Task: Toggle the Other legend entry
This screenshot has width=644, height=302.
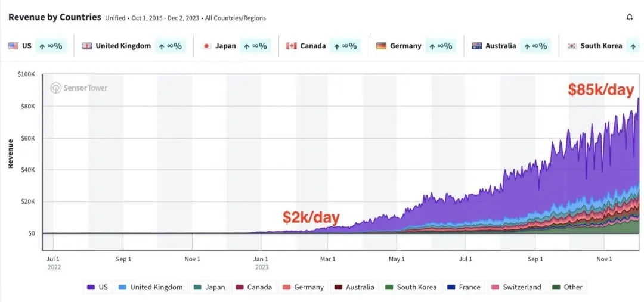Action: point(567,287)
